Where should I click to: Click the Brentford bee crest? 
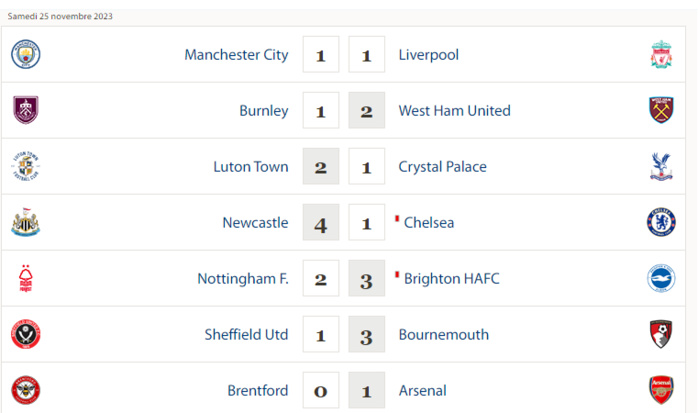tap(26, 390)
